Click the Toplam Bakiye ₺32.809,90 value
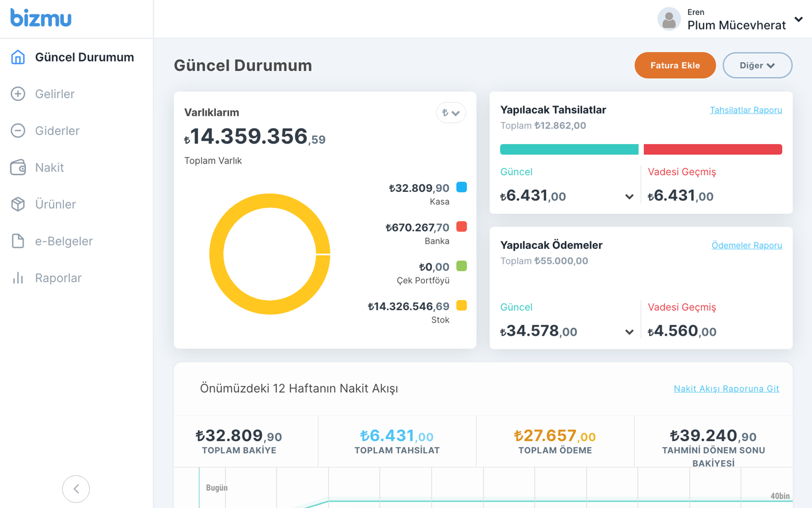This screenshot has height=508, width=812. [x=239, y=435]
